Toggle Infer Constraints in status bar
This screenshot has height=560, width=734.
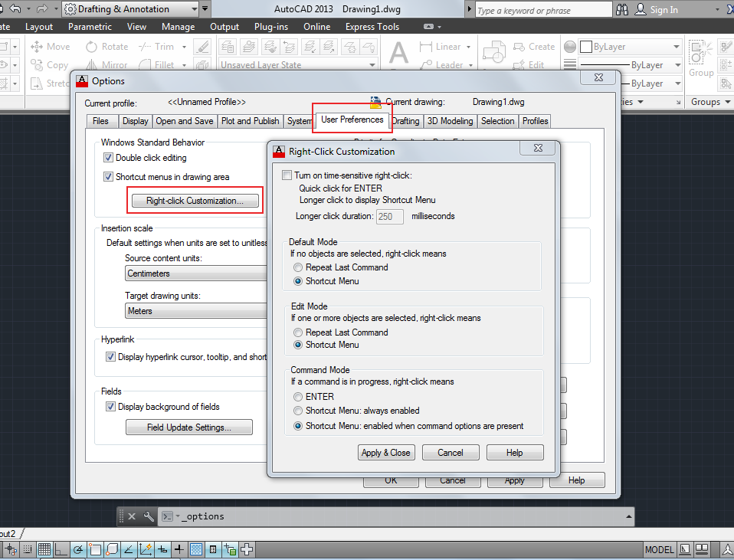coord(11,550)
